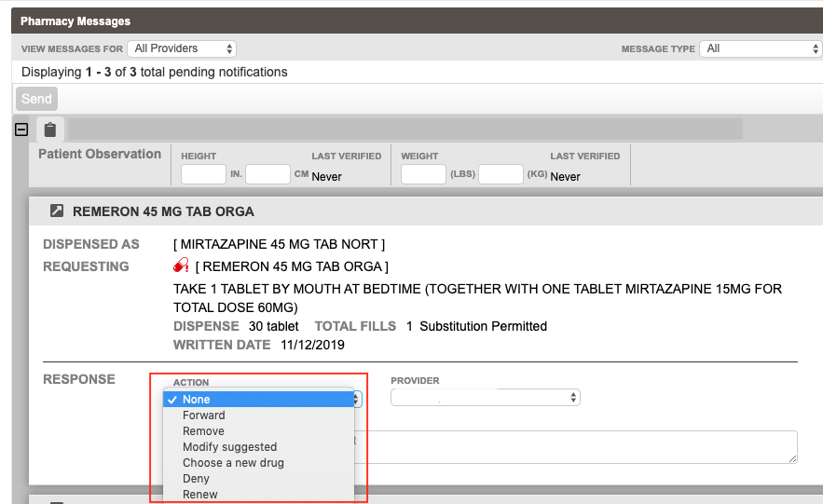The image size is (823, 504).
Task: Choose the 'Choose a new drug' option
Action: [233, 463]
